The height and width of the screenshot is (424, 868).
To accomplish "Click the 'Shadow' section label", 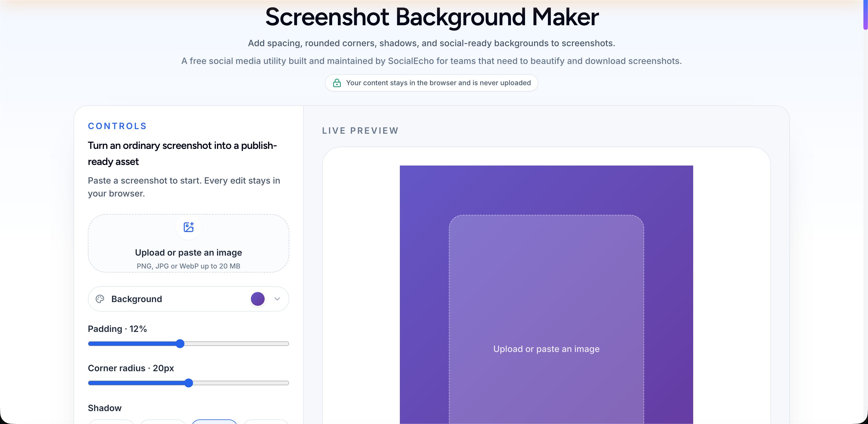I will coord(104,408).
